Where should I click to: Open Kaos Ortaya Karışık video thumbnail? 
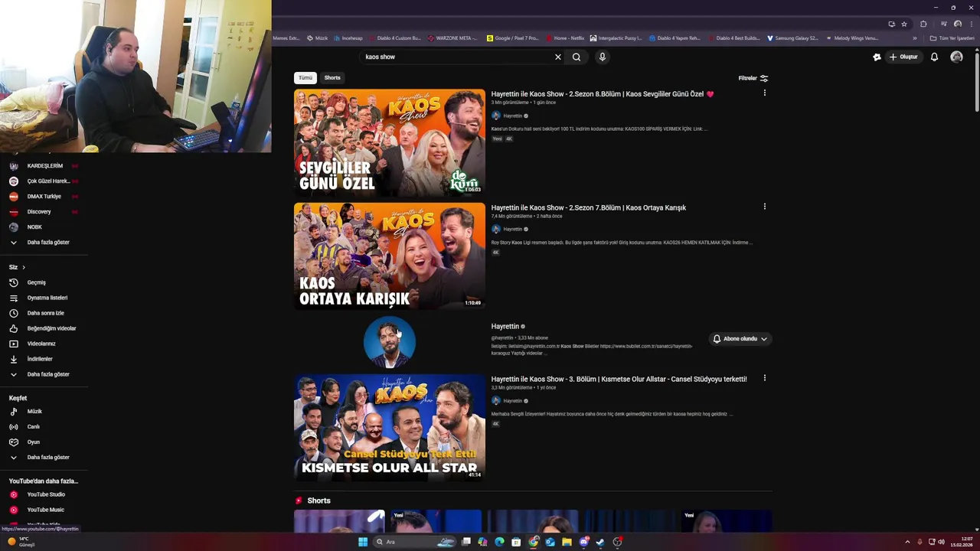tap(390, 256)
